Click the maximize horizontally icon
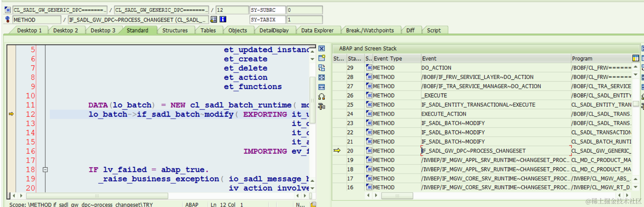The height and width of the screenshot is (207, 644). pyautogui.click(x=321, y=87)
